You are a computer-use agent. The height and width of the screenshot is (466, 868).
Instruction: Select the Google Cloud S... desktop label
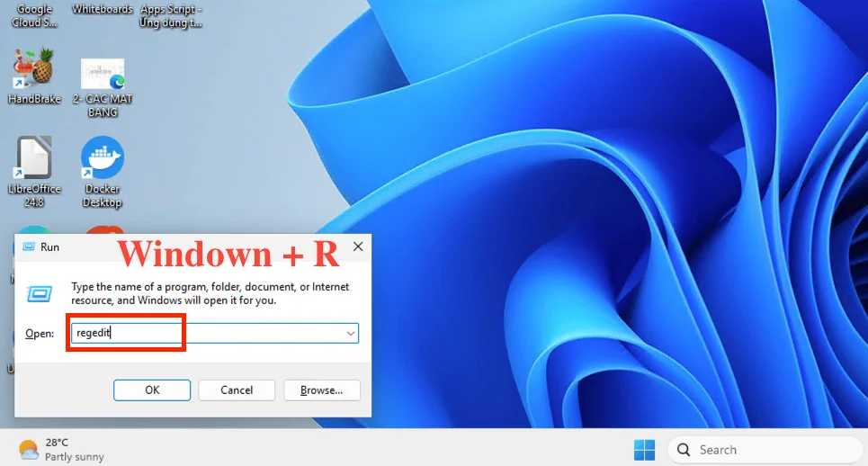[x=34, y=15]
